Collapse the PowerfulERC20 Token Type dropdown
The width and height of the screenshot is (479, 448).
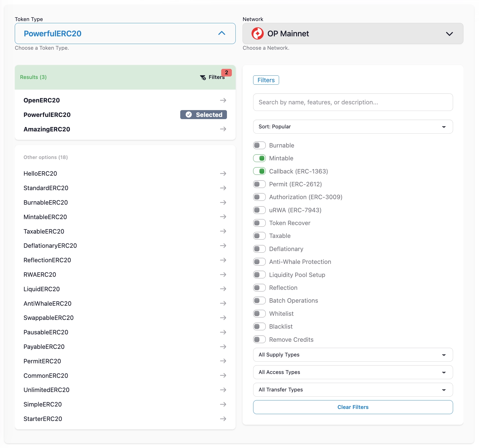[x=125, y=34]
